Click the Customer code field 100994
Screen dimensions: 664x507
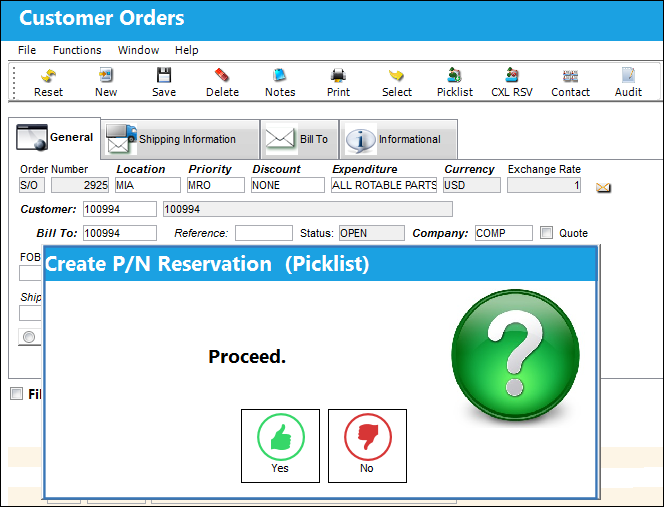[120, 209]
